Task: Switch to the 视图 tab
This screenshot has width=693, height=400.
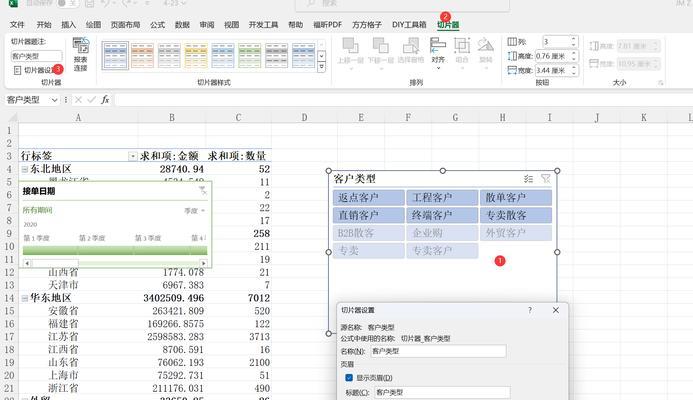Action: pos(231,25)
